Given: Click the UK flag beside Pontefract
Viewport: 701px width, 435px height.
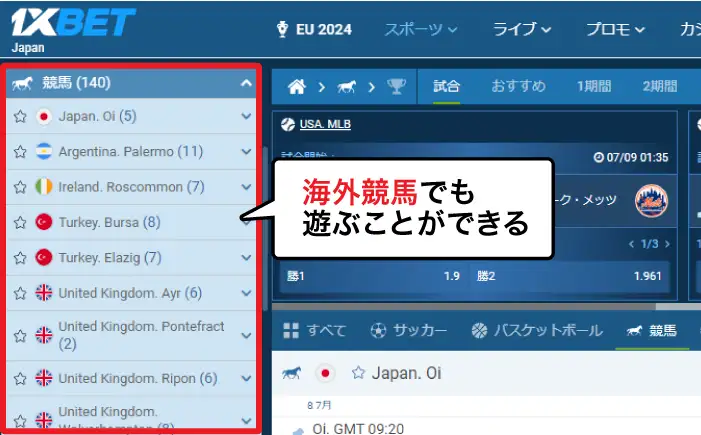Looking at the screenshot, I should coord(44,335).
